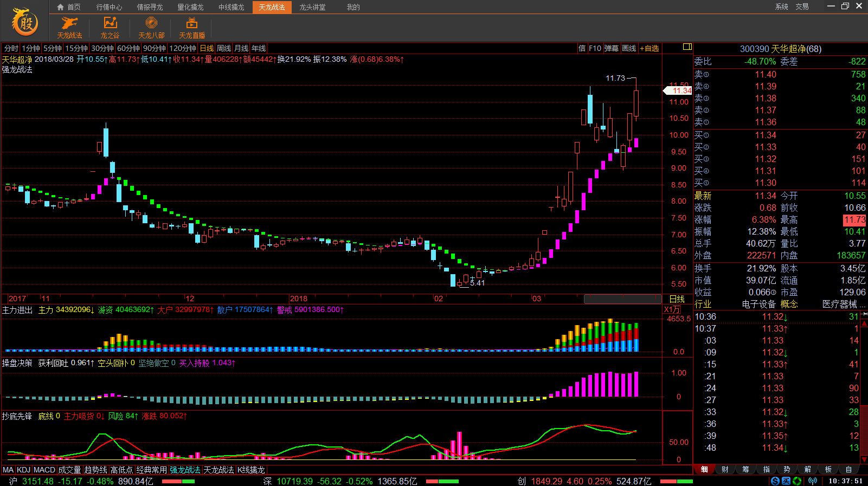
Task: Open 龙头讲堂 menu
Action: point(313,7)
